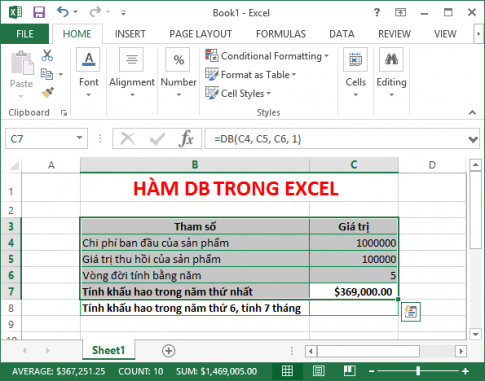Image resolution: width=485 pixels, height=381 pixels.
Task: Open the REVIEW tab
Action: 394,34
